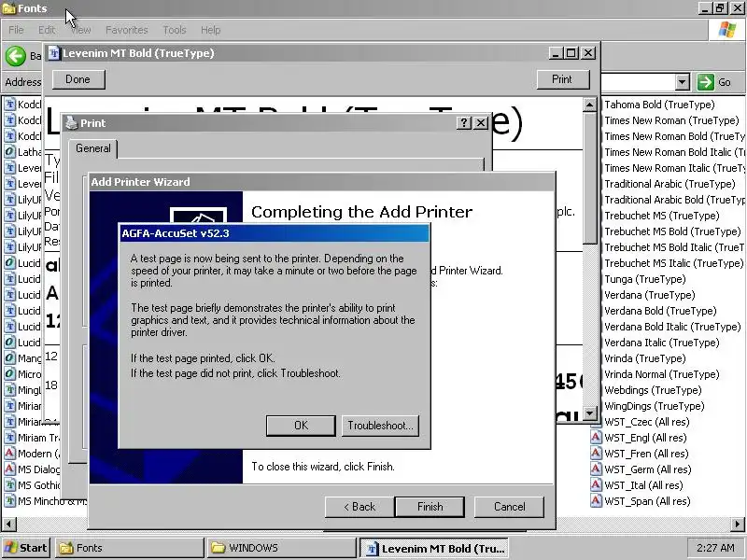Select Trebuchet MS Bold (TrueType) font
This screenshot has height=560, width=747.
(672, 231)
